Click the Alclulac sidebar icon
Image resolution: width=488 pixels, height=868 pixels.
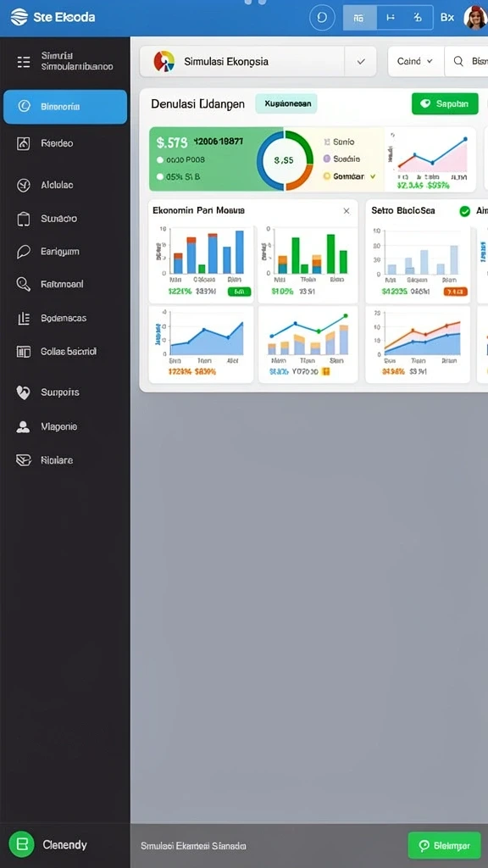(23, 186)
